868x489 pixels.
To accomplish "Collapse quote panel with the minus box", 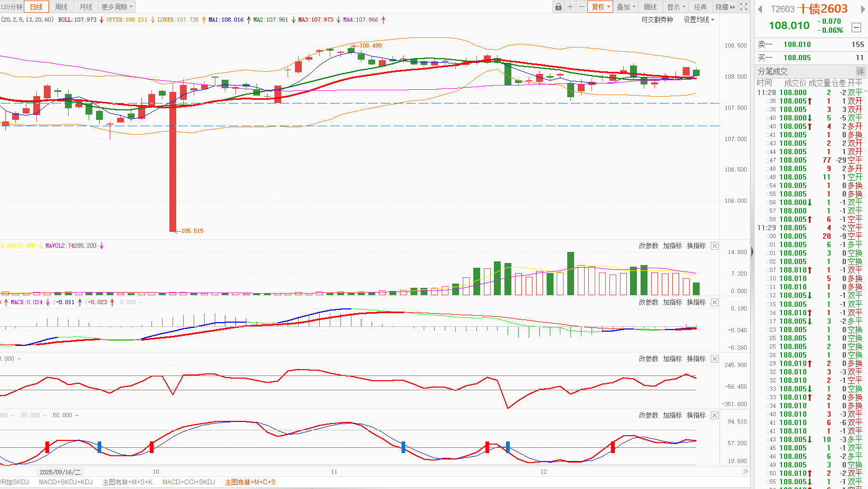I will [857, 27].
